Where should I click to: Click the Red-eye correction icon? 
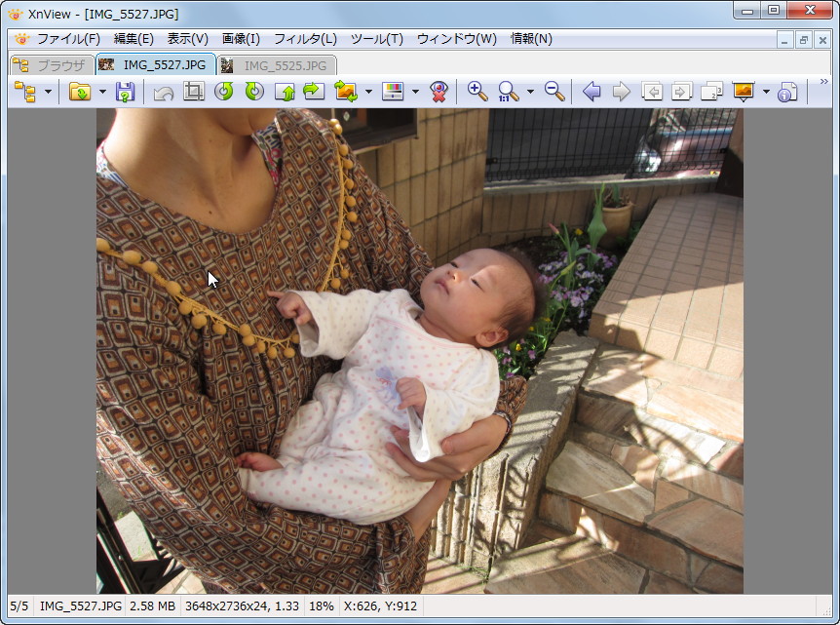(439, 92)
